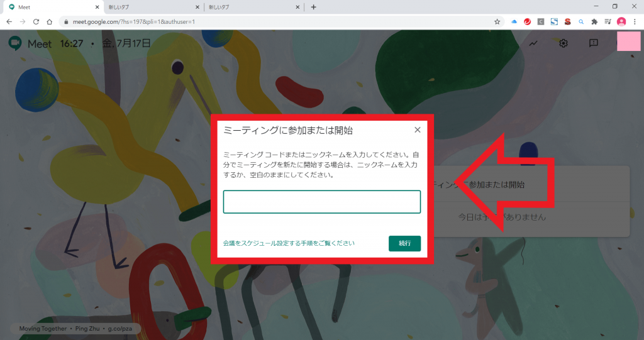Click the browser forward arrow
This screenshot has width=644, height=340.
coord(23,22)
